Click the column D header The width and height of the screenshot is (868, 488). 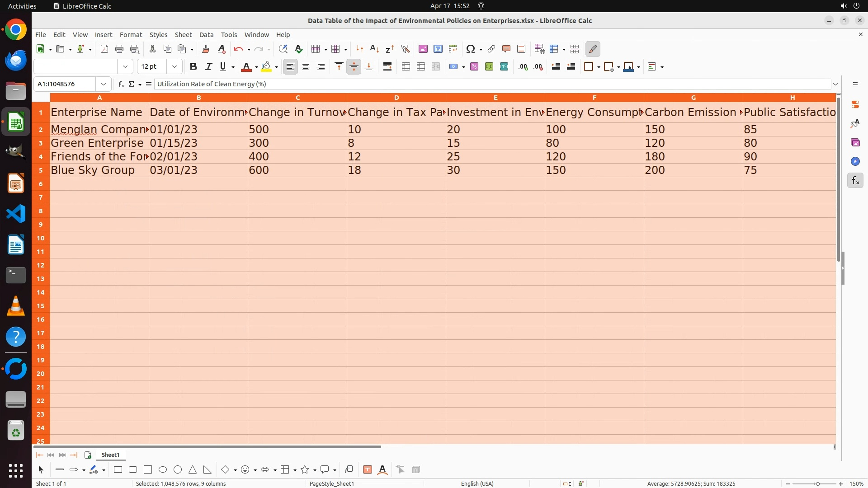(x=396, y=98)
